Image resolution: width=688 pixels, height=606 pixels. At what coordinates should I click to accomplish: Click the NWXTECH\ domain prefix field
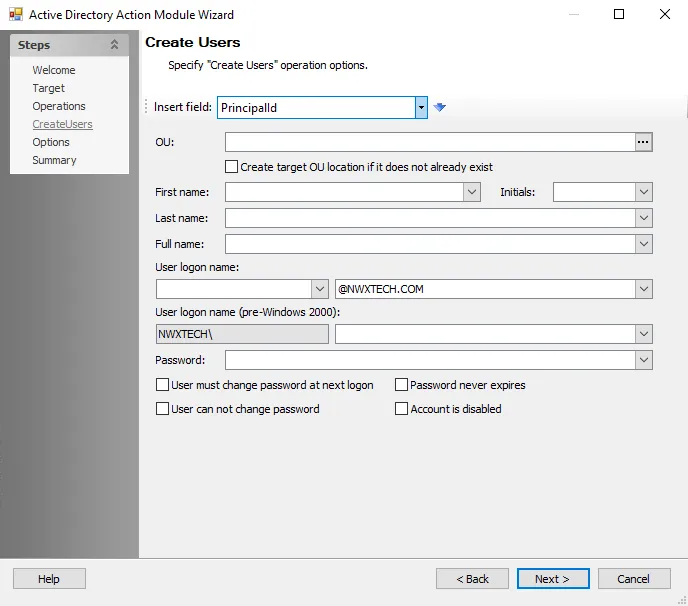[242, 334]
